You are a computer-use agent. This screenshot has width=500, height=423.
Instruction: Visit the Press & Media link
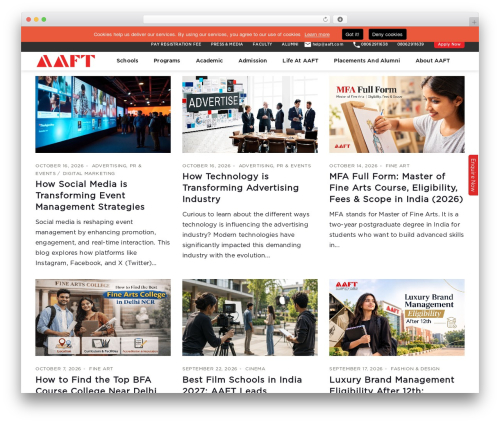[227, 44]
